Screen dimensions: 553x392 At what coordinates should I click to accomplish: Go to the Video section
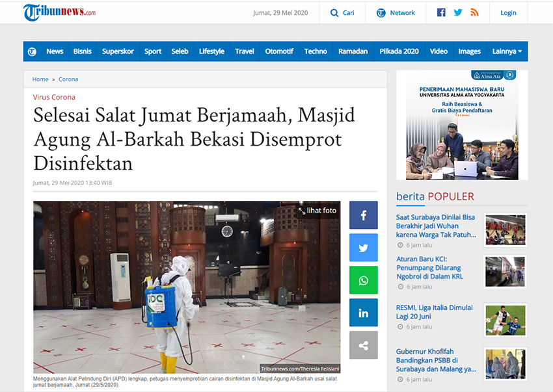point(438,51)
